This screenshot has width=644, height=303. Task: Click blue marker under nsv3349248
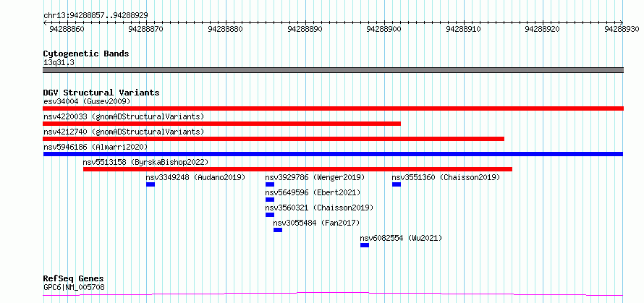tap(151, 184)
